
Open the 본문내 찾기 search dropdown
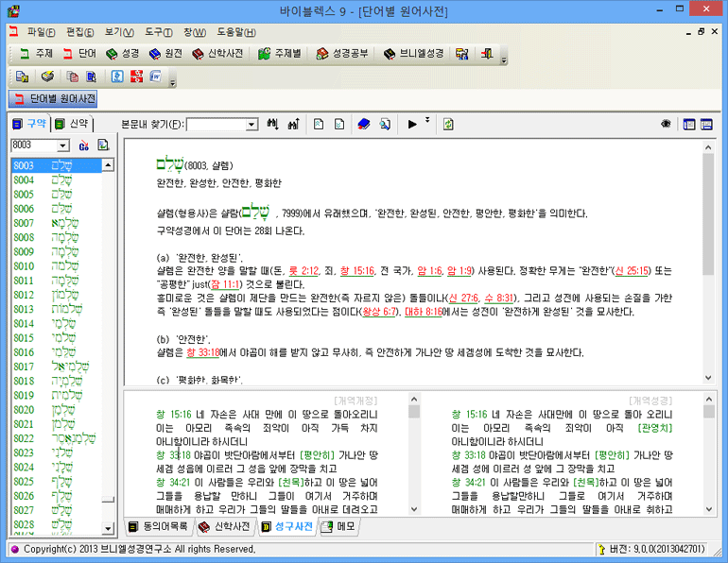pyautogui.click(x=251, y=125)
